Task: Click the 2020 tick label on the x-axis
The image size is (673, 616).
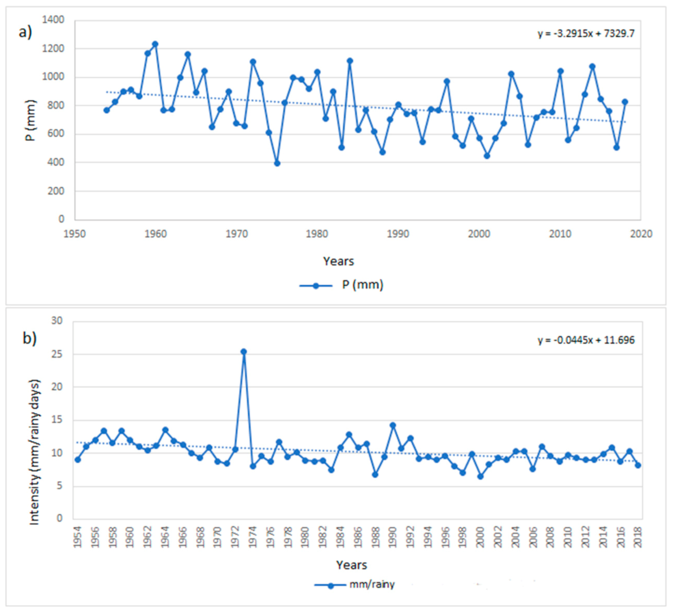Action: coord(641,234)
